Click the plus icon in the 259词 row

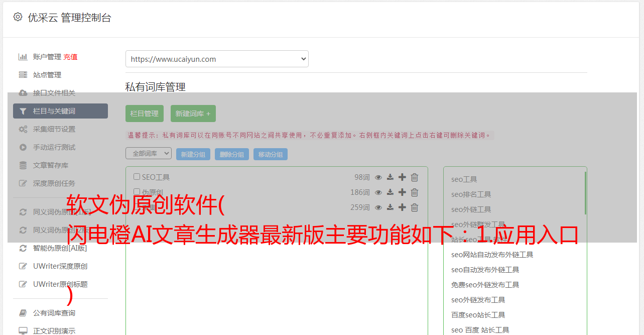(x=402, y=207)
